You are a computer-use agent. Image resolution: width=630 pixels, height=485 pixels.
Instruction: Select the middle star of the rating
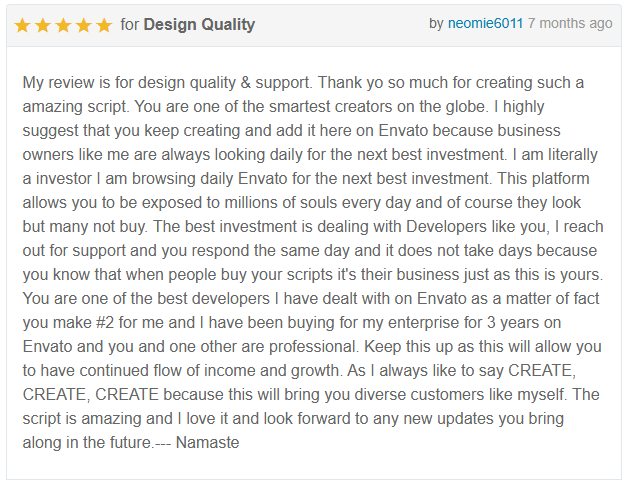(x=63, y=25)
